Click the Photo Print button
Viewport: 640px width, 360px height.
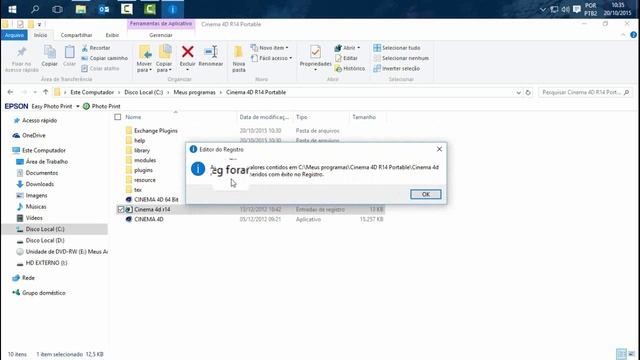click(x=102, y=106)
